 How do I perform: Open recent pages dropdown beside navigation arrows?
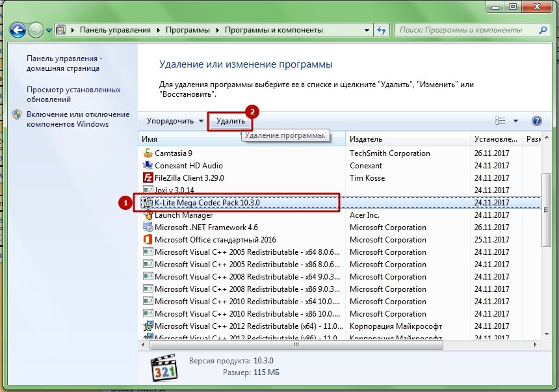49,31
